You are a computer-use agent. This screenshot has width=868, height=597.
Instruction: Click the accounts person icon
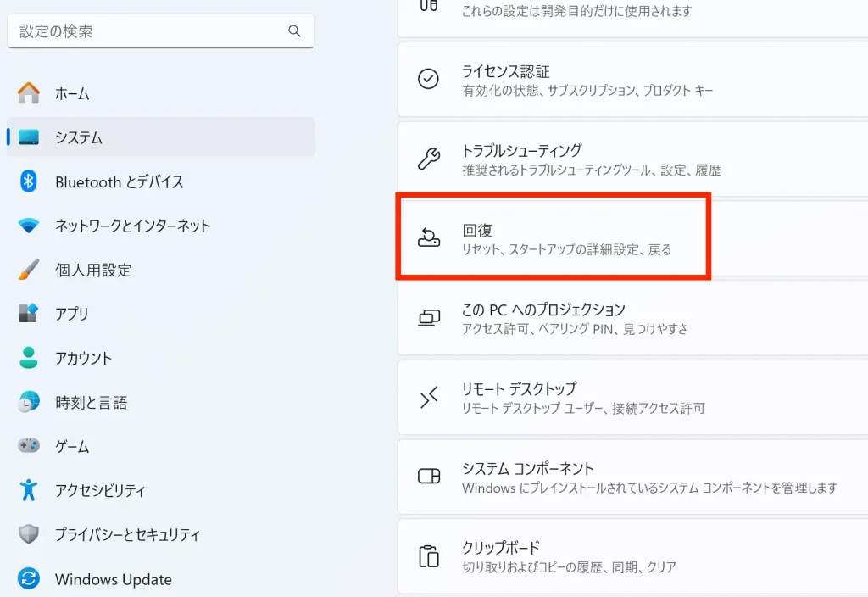pos(29,358)
